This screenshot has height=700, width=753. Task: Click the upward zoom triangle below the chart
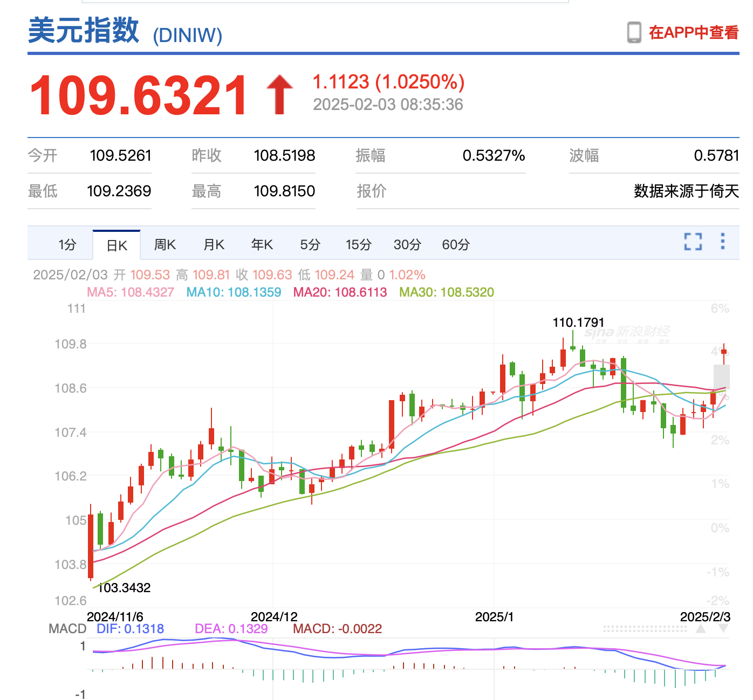701,627
